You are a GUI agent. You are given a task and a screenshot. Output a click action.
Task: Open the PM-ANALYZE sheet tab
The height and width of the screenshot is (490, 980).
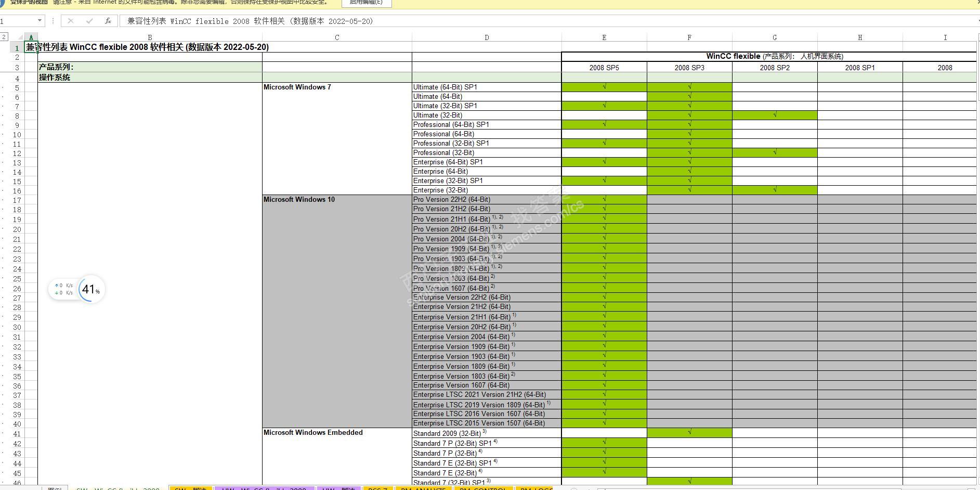click(423, 488)
